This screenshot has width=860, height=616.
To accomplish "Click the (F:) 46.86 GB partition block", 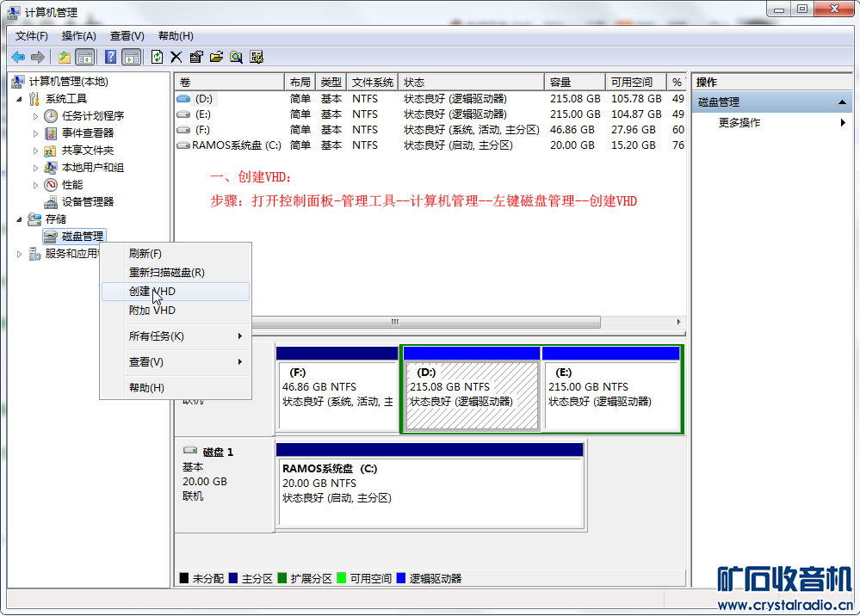I will [x=337, y=389].
